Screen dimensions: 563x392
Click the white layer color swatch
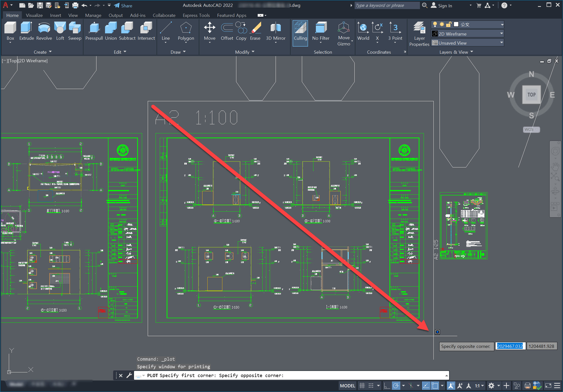[x=456, y=24]
